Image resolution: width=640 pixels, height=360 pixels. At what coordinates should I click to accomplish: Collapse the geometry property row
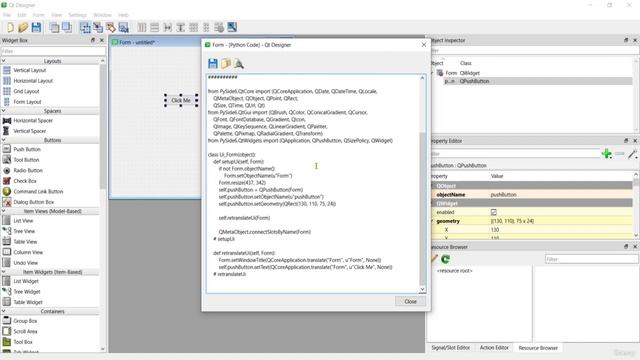(432, 221)
